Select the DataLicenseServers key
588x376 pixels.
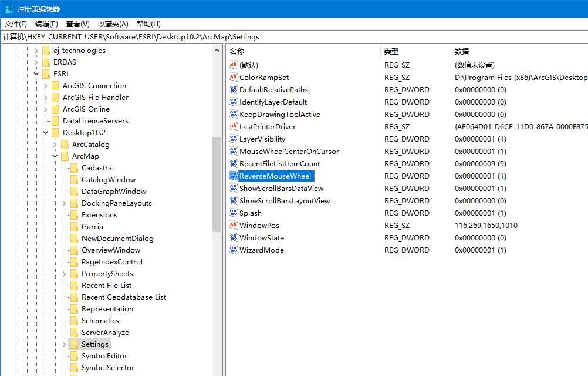(95, 121)
